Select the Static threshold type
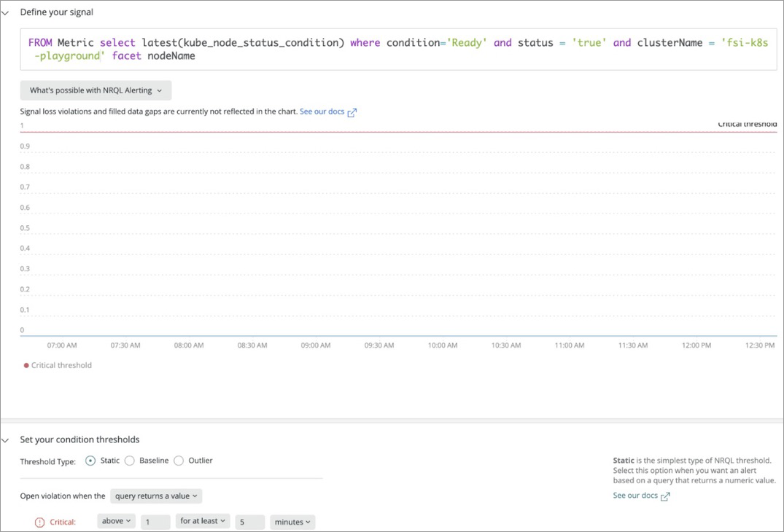The height and width of the screenshot is (532, 784). tap(90, 461)
